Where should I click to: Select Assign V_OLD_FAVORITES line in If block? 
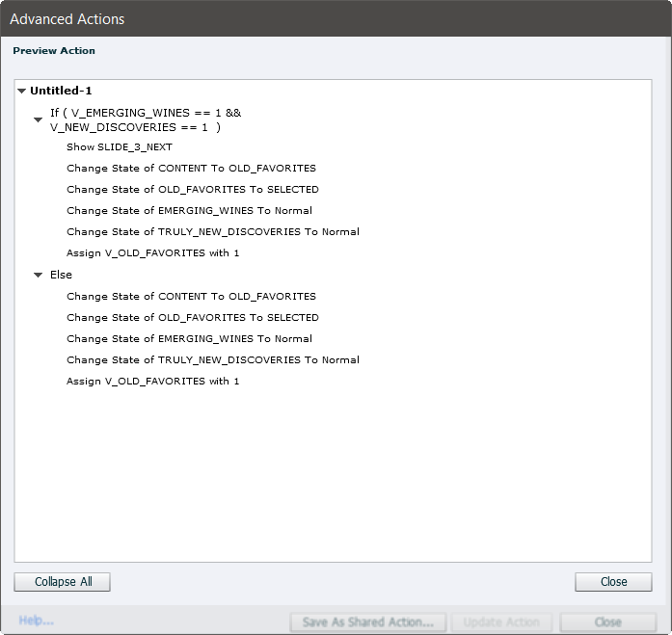152,253
